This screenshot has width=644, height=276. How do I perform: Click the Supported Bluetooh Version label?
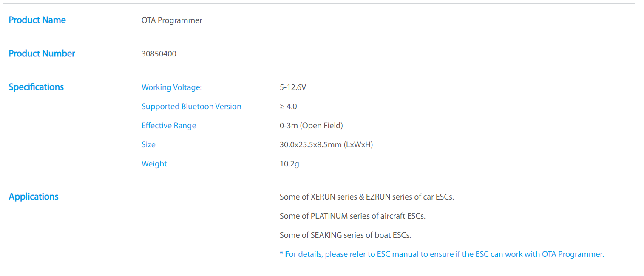[191, 107]
